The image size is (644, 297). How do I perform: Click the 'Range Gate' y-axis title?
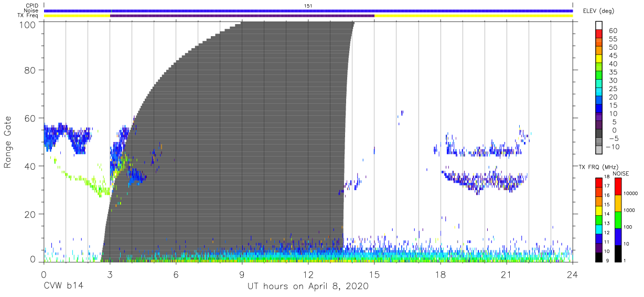pos(8,142)
